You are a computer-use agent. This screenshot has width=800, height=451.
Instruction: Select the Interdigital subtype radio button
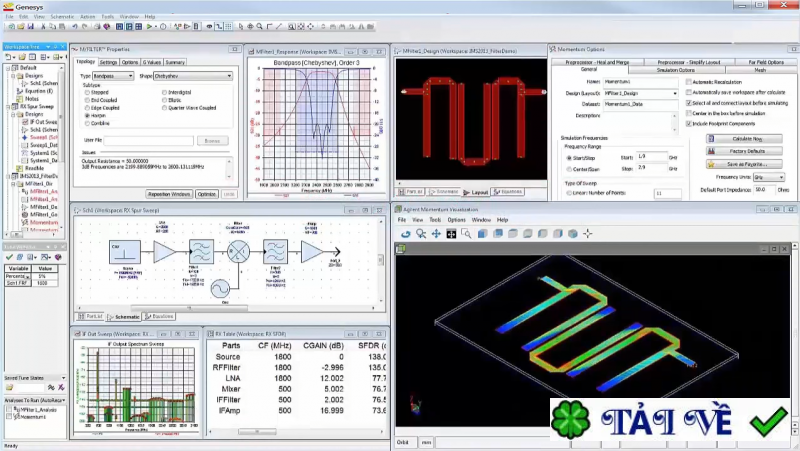(163, 92)
